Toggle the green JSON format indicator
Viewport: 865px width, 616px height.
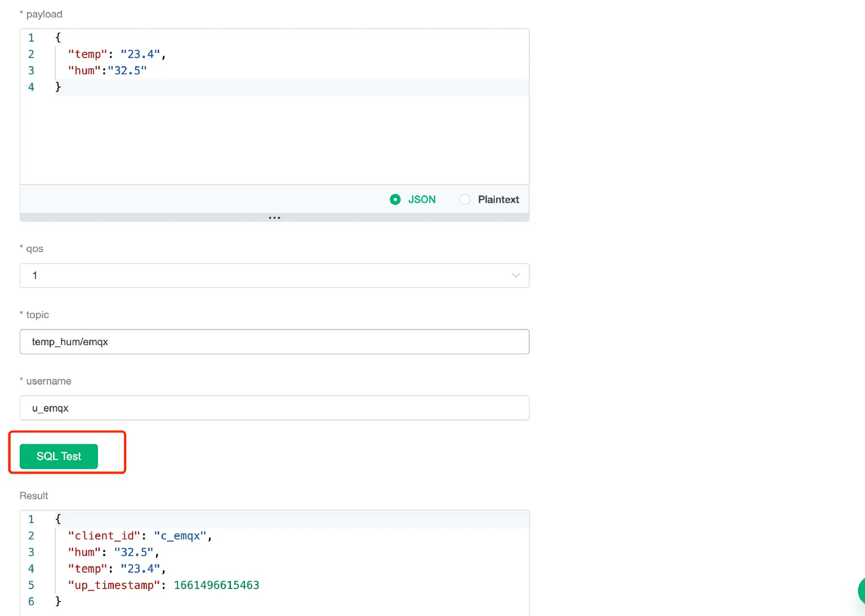tap(395, 199)
